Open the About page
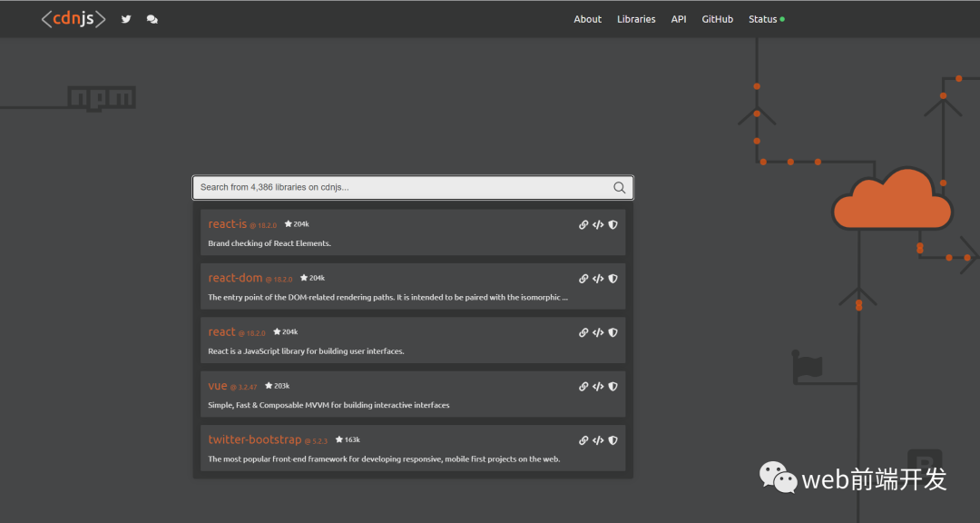This screenshot has width=980, height=523. coord(587,19)
